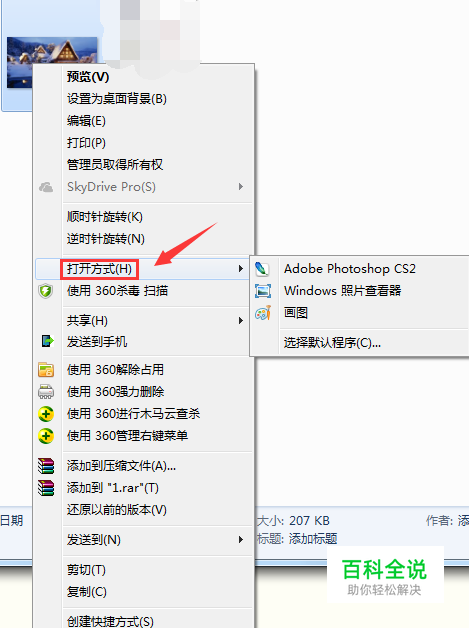Click the 添加到压缩文件 WinRAR books icon
Image resolution: width=469 pixels, height=628 pixels.
click(46, 466)
